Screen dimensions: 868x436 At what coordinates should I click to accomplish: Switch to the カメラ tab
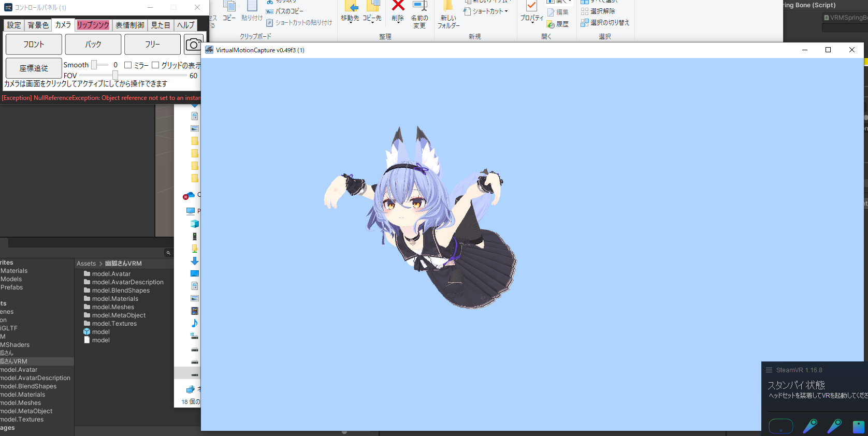tap(63, 25)
